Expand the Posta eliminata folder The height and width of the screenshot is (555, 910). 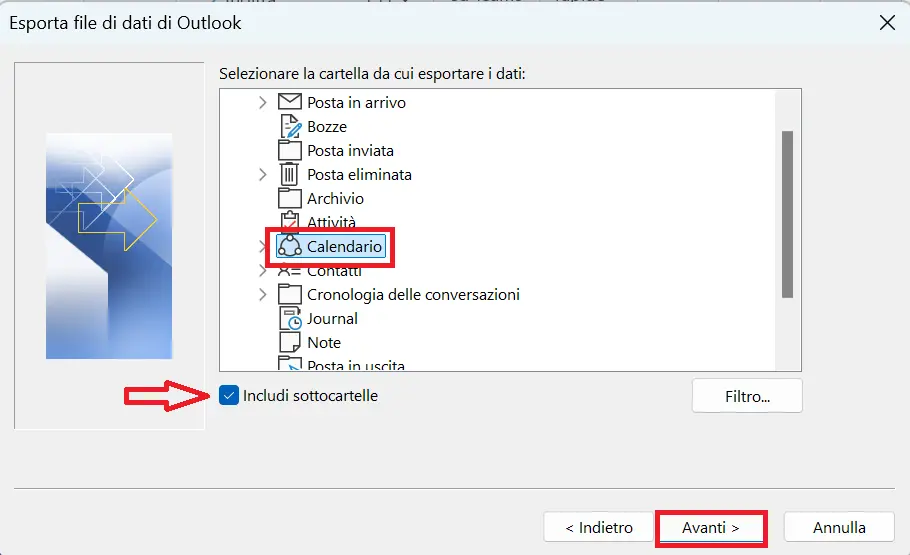coord(262,175)
